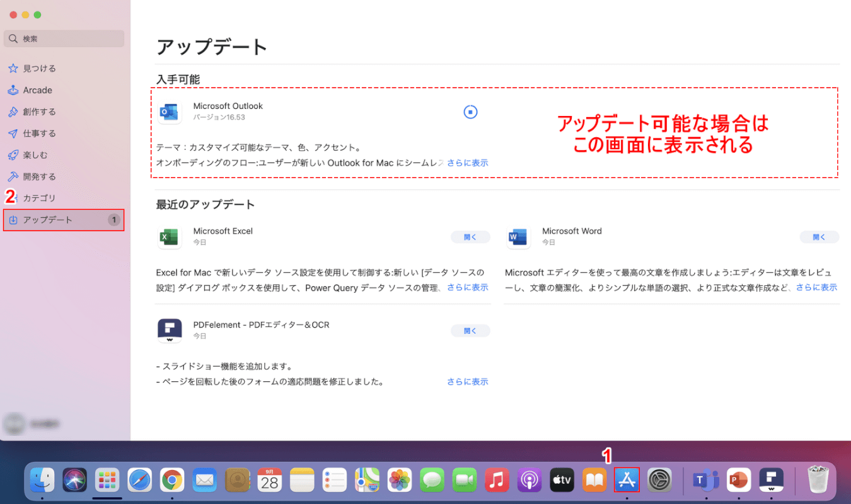This screenshot has width=851, height=504.
Task: Click the Microsoft Outlook app icon
Action: (x=170, y=112)
